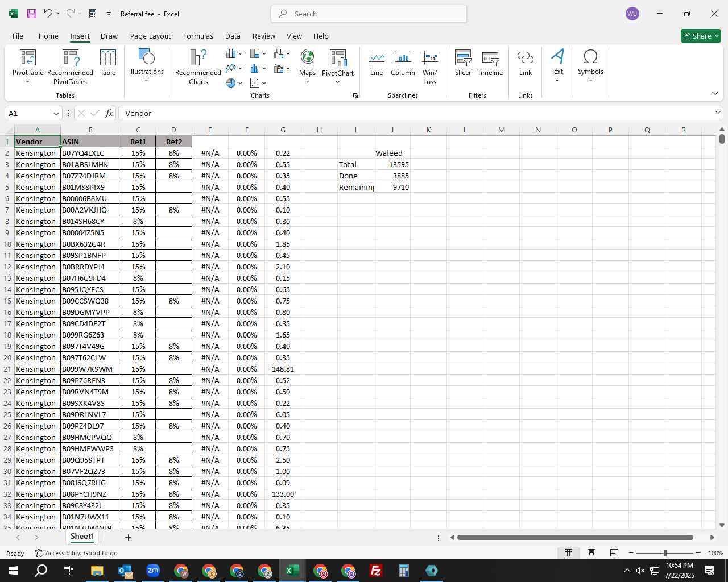Viewport: 728px width, 582px height.
Task: Click the Insert Function fx icon
Action: pyautogui.click(x=109, y=113)
